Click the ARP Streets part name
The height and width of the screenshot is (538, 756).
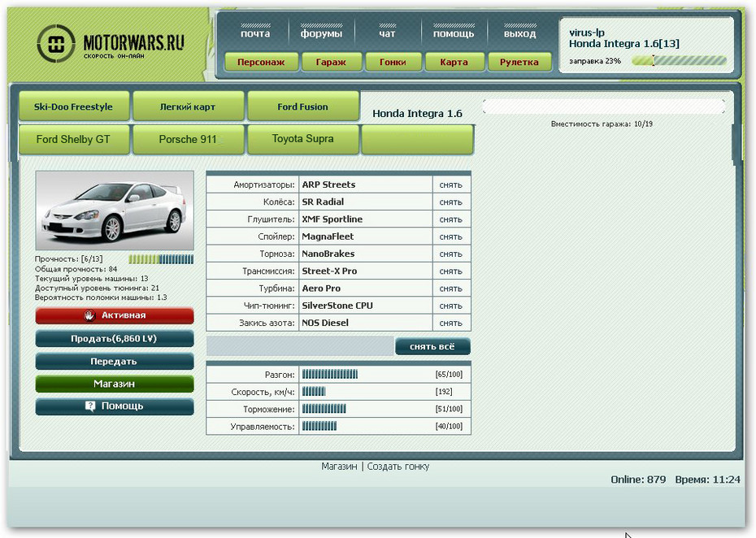click(x=328, y=184)
